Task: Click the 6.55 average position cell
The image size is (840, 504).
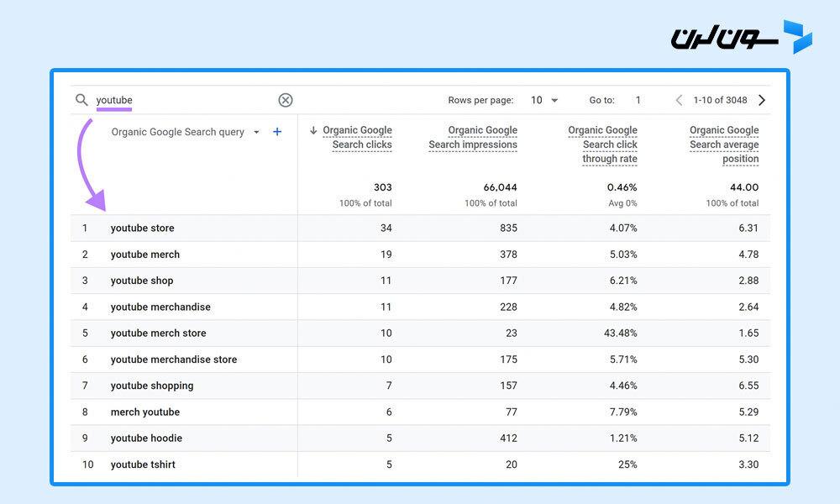Action: pos(748,386)
